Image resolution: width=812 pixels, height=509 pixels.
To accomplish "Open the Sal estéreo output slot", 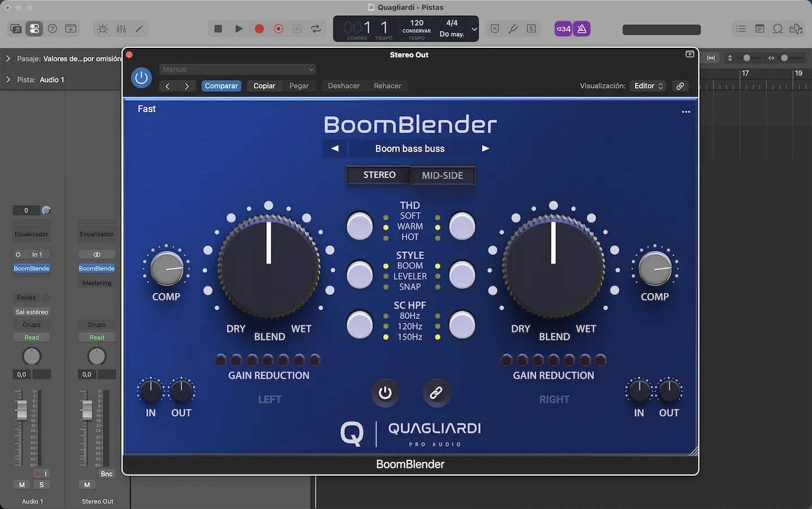I will point(32,312).
